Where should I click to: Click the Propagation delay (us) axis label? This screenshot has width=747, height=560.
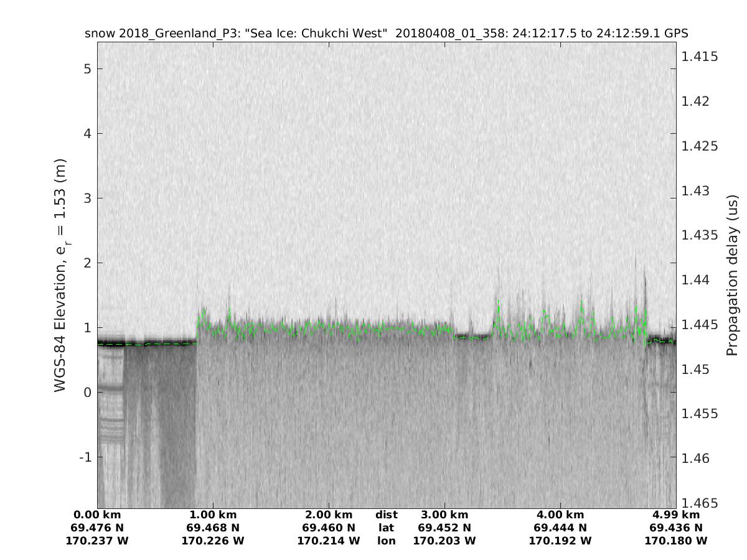(731, 275)
